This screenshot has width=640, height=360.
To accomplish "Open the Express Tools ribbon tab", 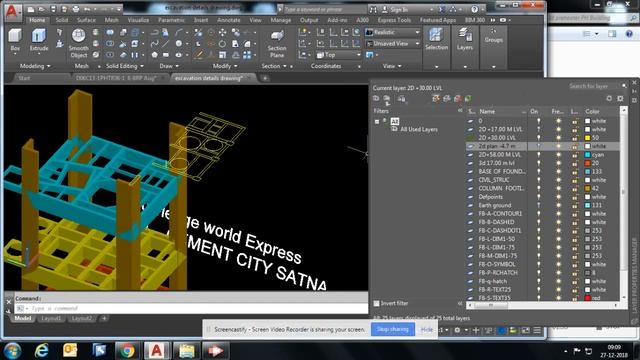I will click(394, 20).
